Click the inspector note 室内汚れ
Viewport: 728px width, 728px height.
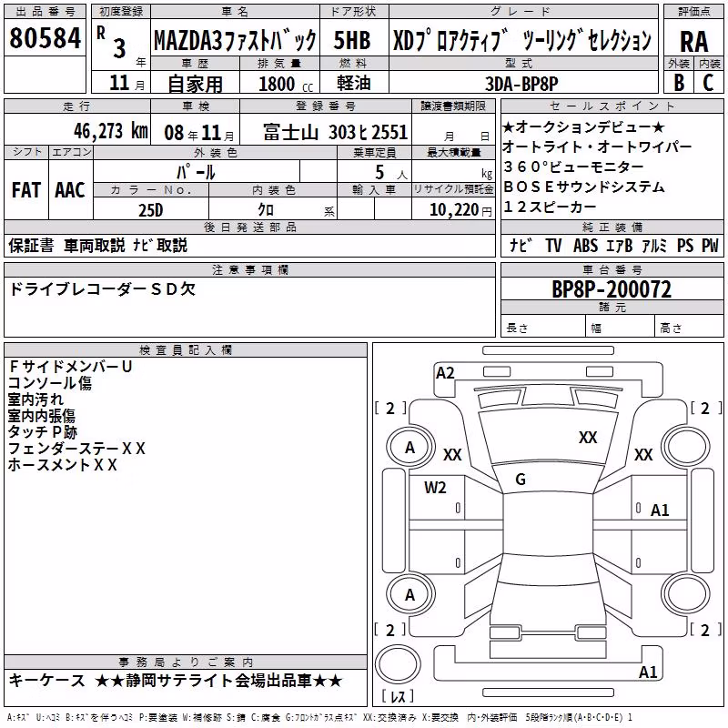coord(35,399)
